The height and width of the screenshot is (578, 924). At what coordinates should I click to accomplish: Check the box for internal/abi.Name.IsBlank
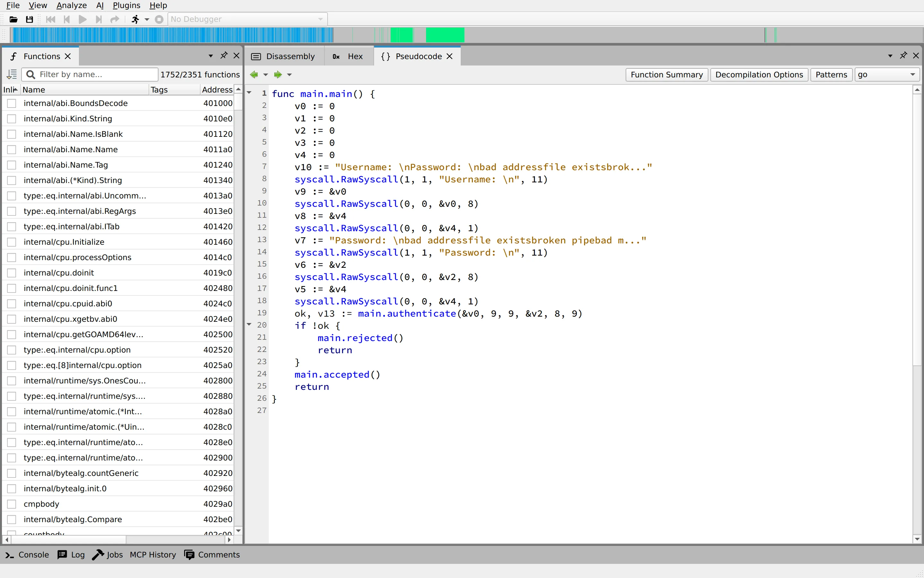[12, 134]
